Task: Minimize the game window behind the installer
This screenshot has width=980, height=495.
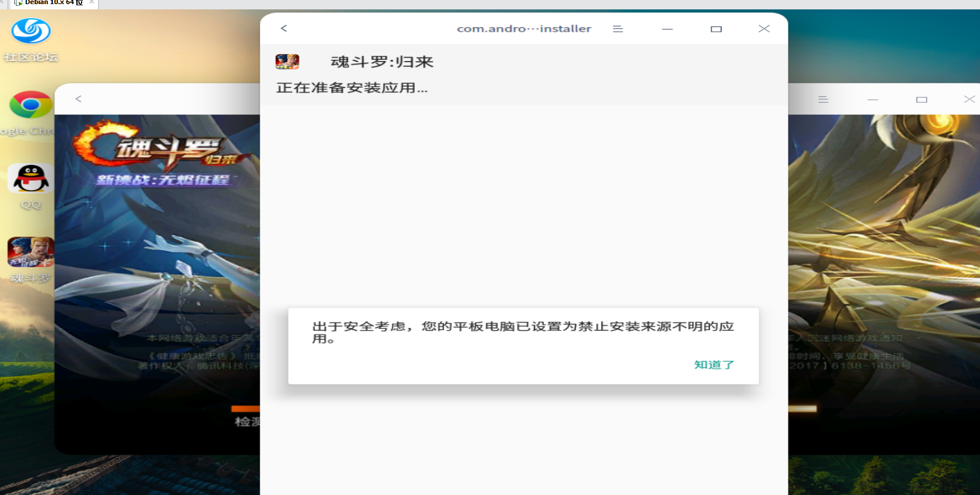Action: [x=872, y=100]
